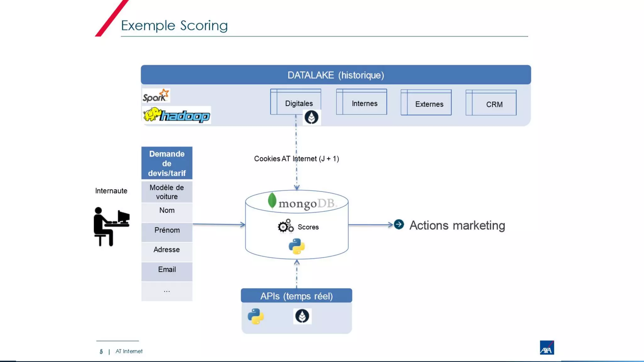644x362 pixels.
Task: Click the gears icon beside Scores
Action: point(286,226)
